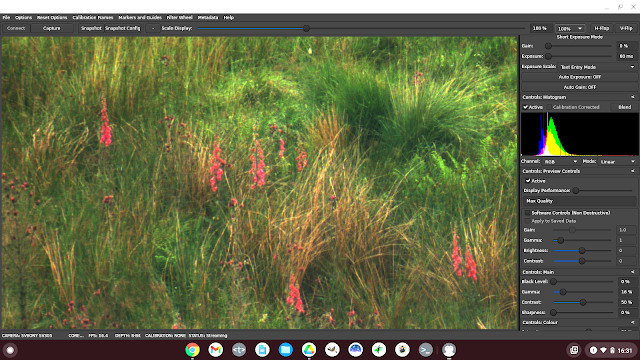Open the histogram Mode Linear dropdown
The width and height of the screenshot is (640, 360).
[x=617, y=162]
